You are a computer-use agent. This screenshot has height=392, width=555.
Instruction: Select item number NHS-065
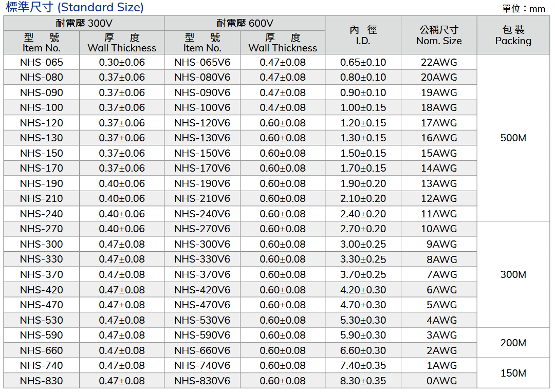[42, 62]
